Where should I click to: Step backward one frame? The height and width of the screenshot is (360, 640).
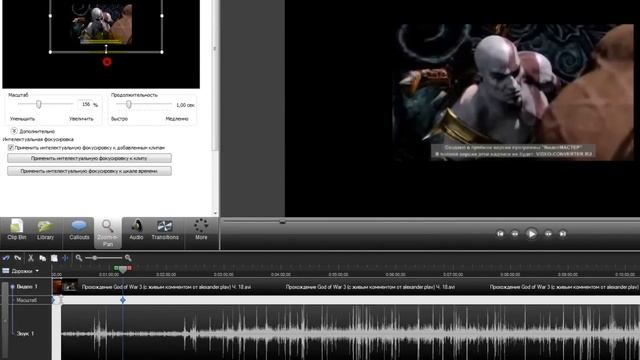[x=515, y=234]
